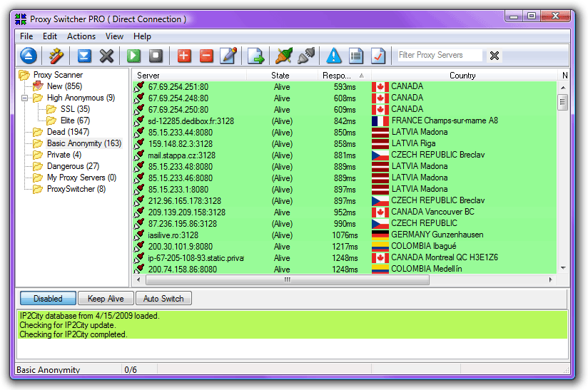The height and width of the screenshot is (390, 588).
Task: Click the vertical scrollbar down arrow
Action: [563, 268]
